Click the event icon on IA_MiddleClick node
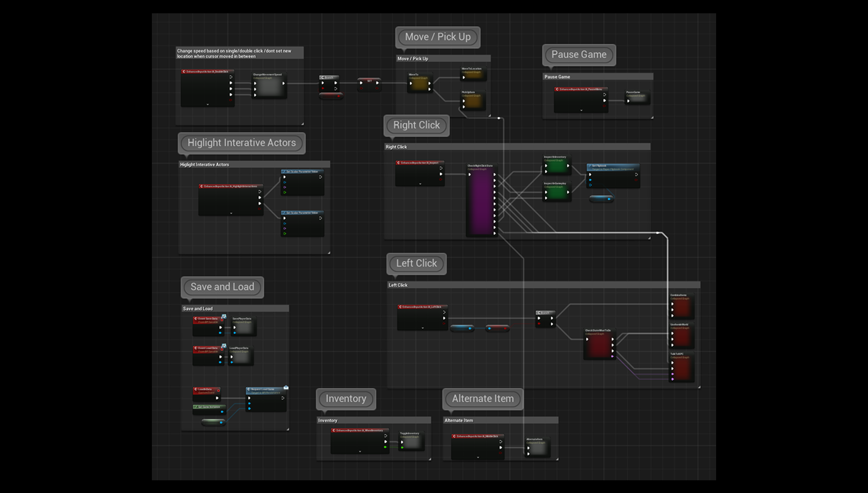The image size is (868, 493). tap(455, 436)
